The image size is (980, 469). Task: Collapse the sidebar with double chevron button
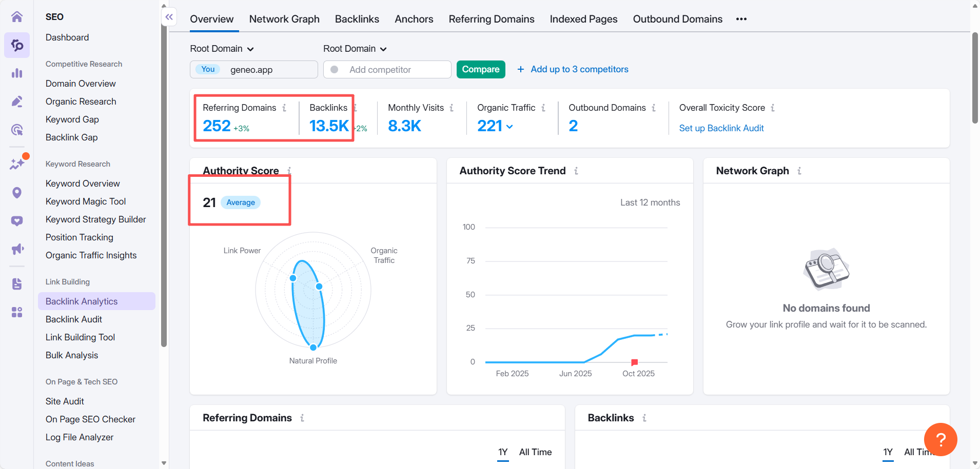coord(169,17)
